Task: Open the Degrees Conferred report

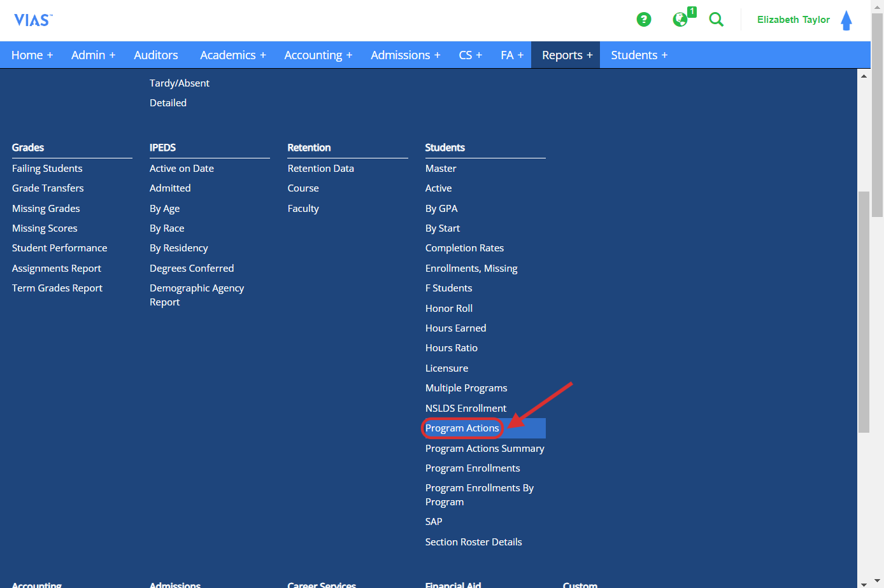Action: tap(191, 268)
